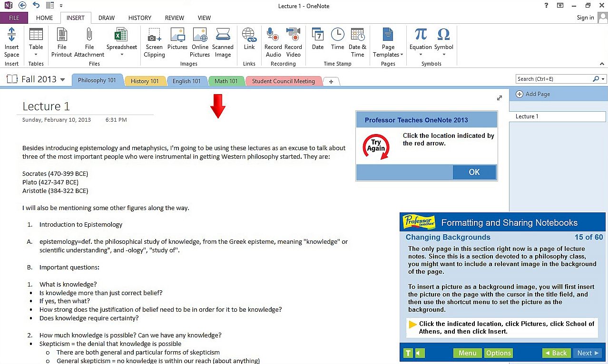Open the Equation dropdown arrow
Screen dimensions: 608x364
(x=421, y=55)
